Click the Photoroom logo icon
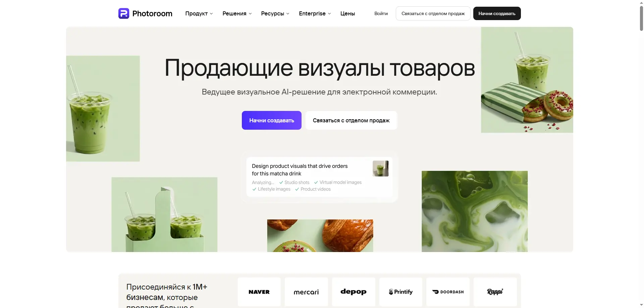The image size is (644, 308). coord(124,13)
